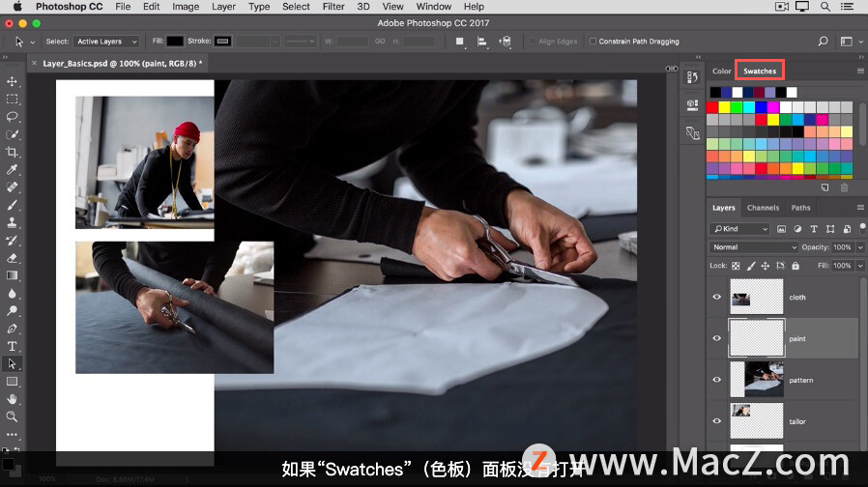Screen dimensions: 868x487
Task: Enable Constrain Path Dragging checkbox
Action: point(593,42)
